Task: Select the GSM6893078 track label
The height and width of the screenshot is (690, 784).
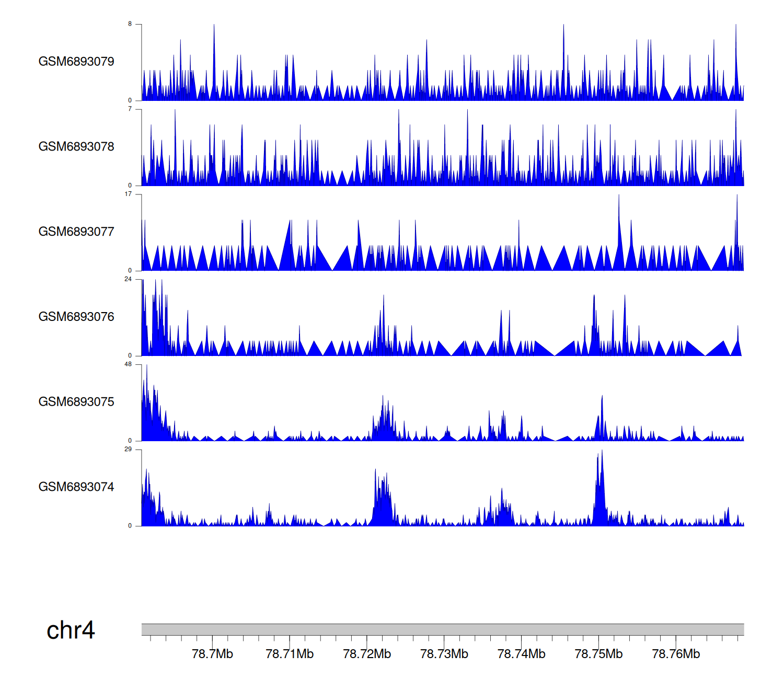Action: click(76, 147)
